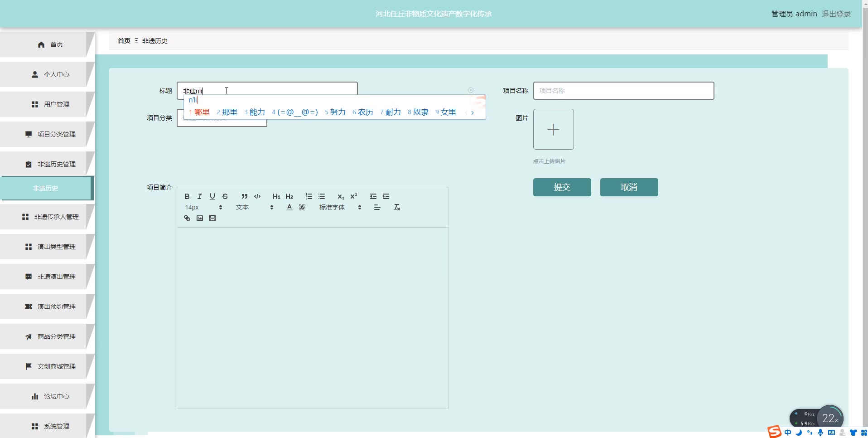Toggle italic formatting in the editor
This screenshot has height=438, width=868.
(199, 196)
